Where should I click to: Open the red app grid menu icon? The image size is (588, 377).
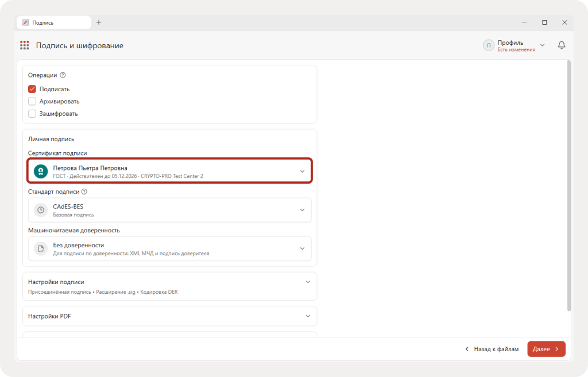24,45
